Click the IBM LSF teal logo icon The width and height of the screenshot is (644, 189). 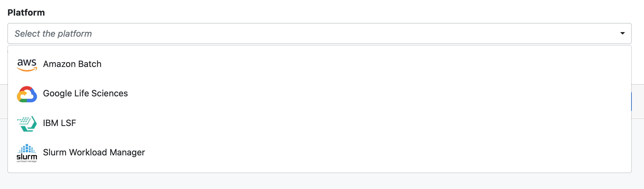point(27,124)
